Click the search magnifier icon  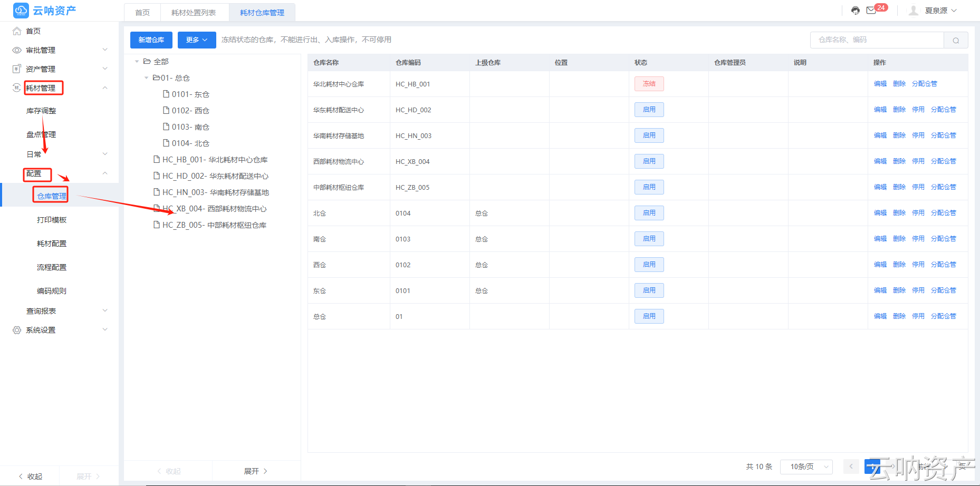click(x=956, y=40)
